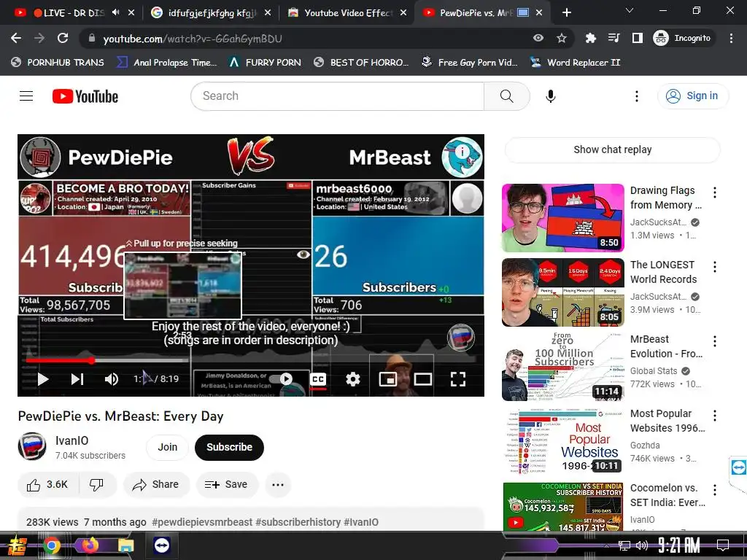Dislike the video with thumbs down

tap(97, 485)
